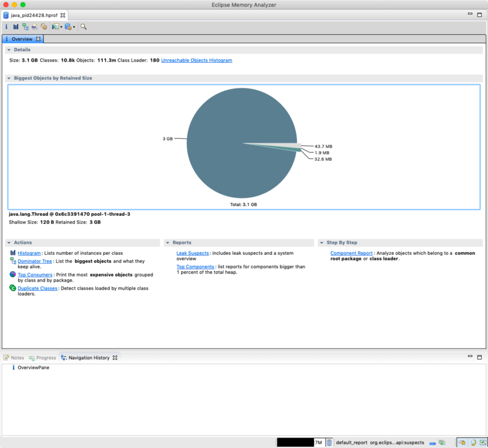Click the Query Browser toolbar icon
The width and height of the screenshot is (488, 448).
coord(68,27)
